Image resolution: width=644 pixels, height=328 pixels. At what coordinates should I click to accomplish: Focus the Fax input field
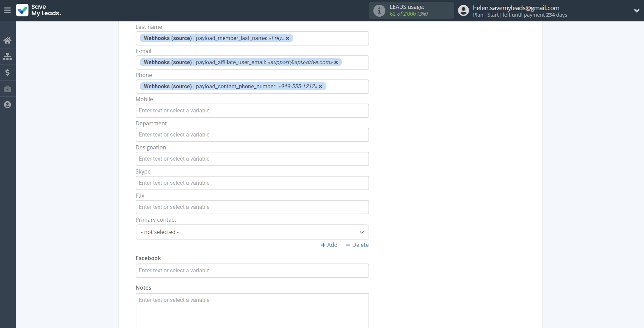pos(252,207)
